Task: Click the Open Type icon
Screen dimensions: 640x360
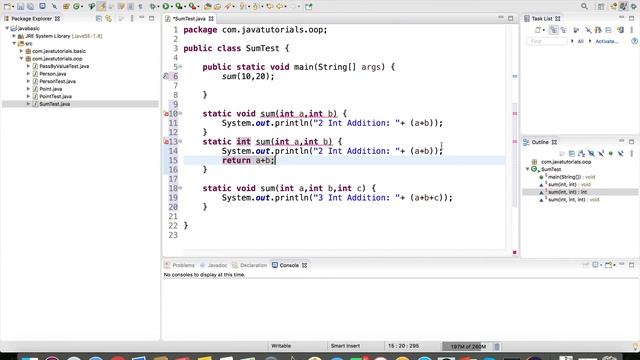Action: click(x=207, y=6)
